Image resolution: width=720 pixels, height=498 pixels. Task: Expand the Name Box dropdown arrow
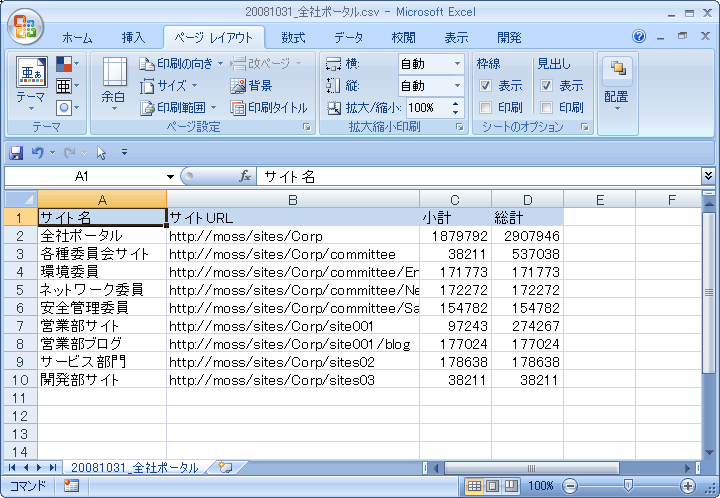[171, 177]
